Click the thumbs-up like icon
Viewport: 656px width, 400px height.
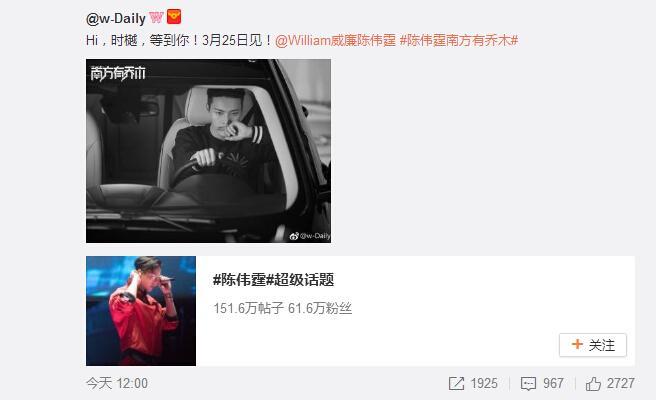[593, 383]
